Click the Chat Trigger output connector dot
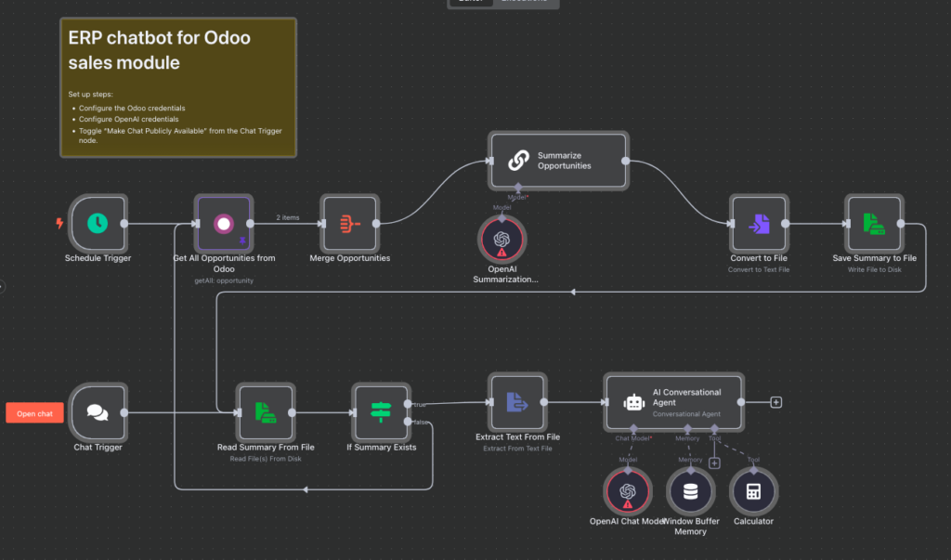This screenshot has width=951, height=560. pos(124,412)
